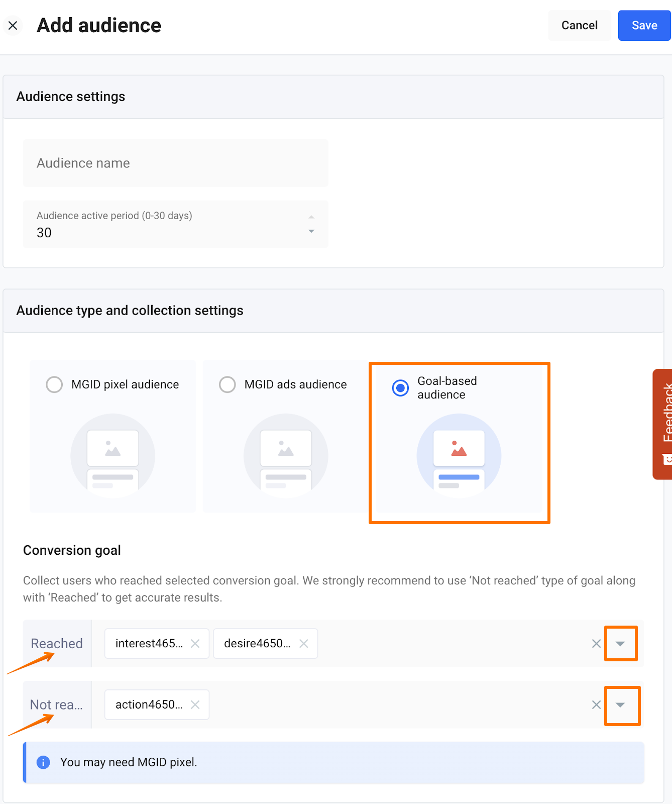Decrease audience active period value
The image size is (672, 804).
pyautogui.click(x=311, y=232)
